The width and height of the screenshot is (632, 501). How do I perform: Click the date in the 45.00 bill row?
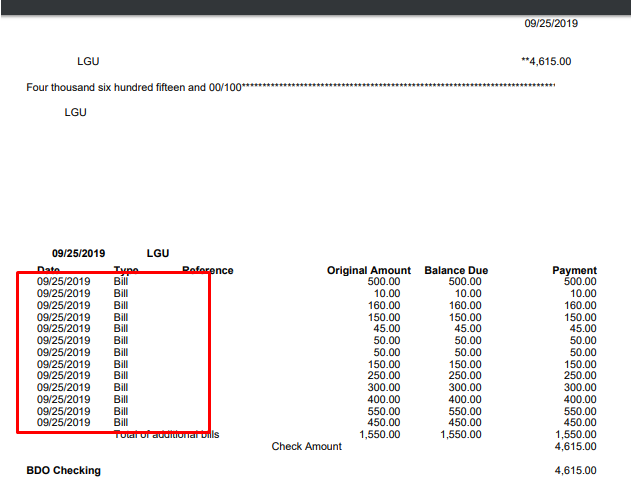coord(64,328)
